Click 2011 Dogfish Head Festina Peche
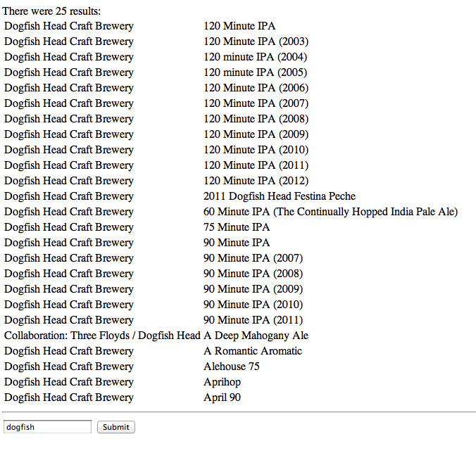Screen dimensions: 476x465 point(280,196)
